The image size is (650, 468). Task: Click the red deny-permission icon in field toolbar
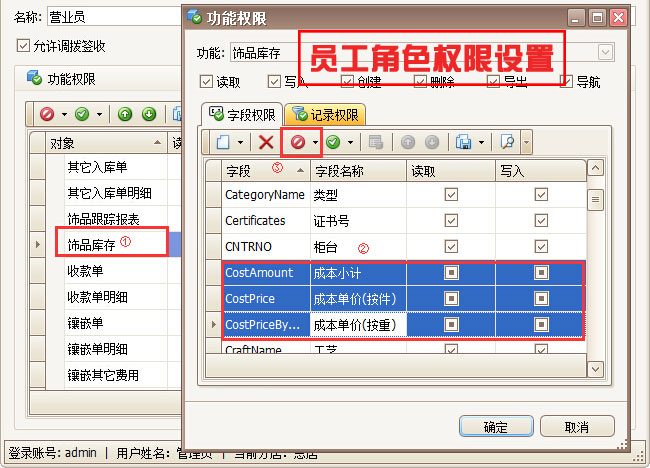pyautogui.click(x=297, y=143)
